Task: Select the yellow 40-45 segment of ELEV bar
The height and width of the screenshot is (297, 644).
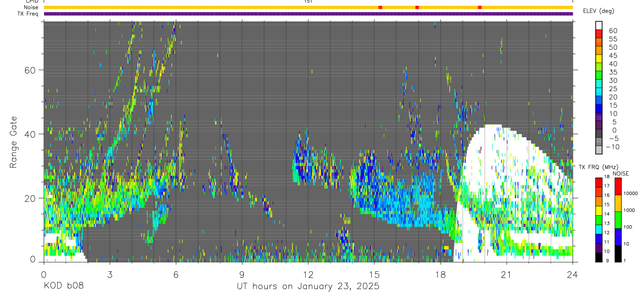Action: [599, 59]
